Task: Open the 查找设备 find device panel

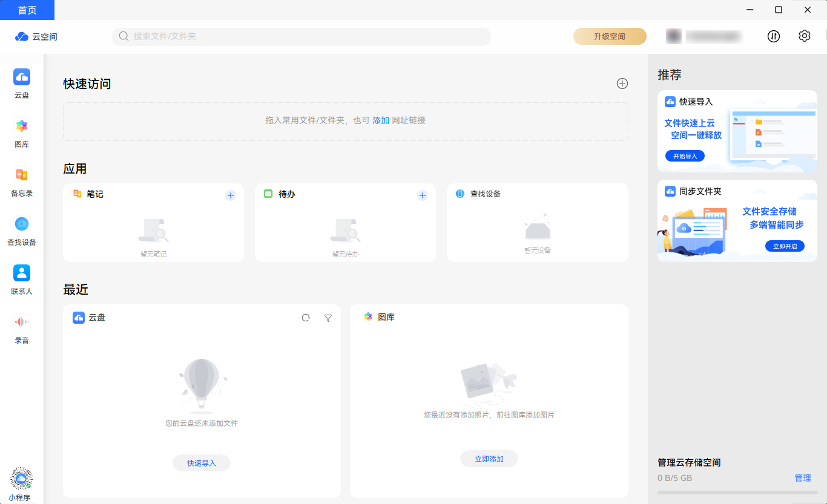Action: click(21, 230)
